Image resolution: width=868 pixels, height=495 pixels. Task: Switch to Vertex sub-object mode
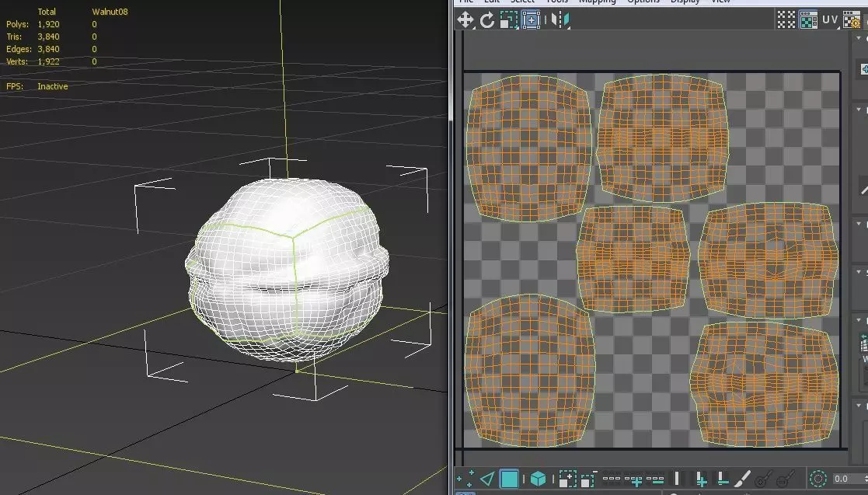[465, 479]
